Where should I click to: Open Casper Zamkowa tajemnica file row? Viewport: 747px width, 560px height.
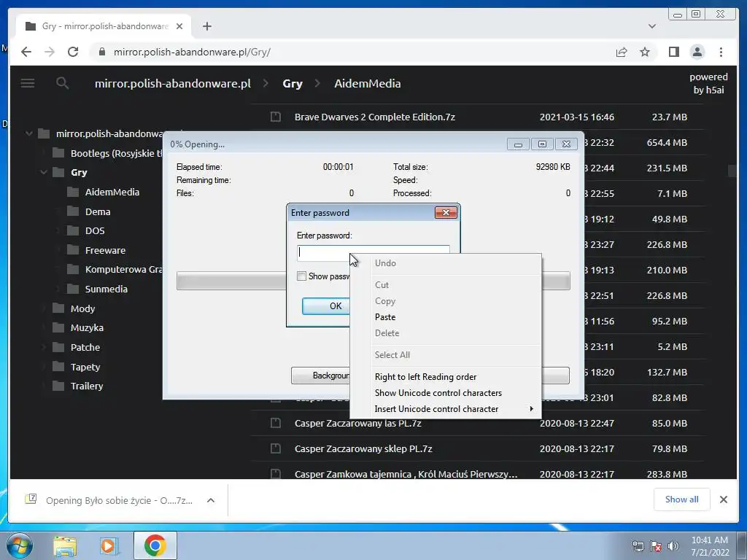click(x=477, y=472)
